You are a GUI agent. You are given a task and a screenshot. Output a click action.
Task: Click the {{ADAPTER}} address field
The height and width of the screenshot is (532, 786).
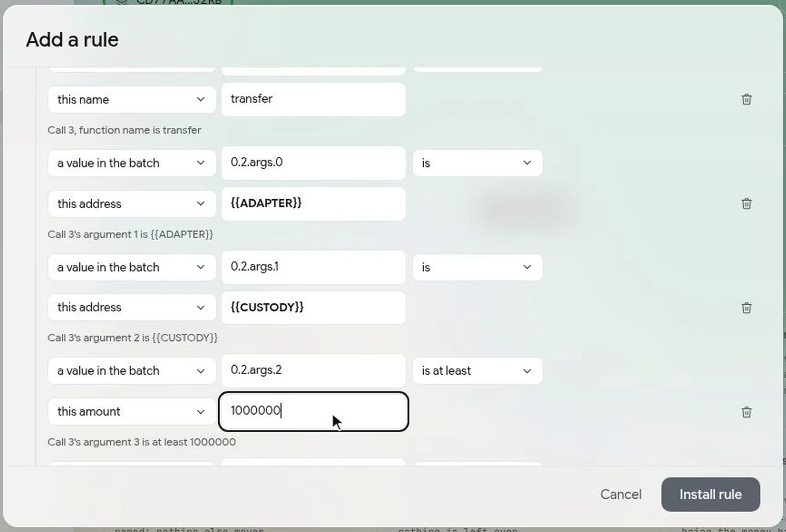313,204
